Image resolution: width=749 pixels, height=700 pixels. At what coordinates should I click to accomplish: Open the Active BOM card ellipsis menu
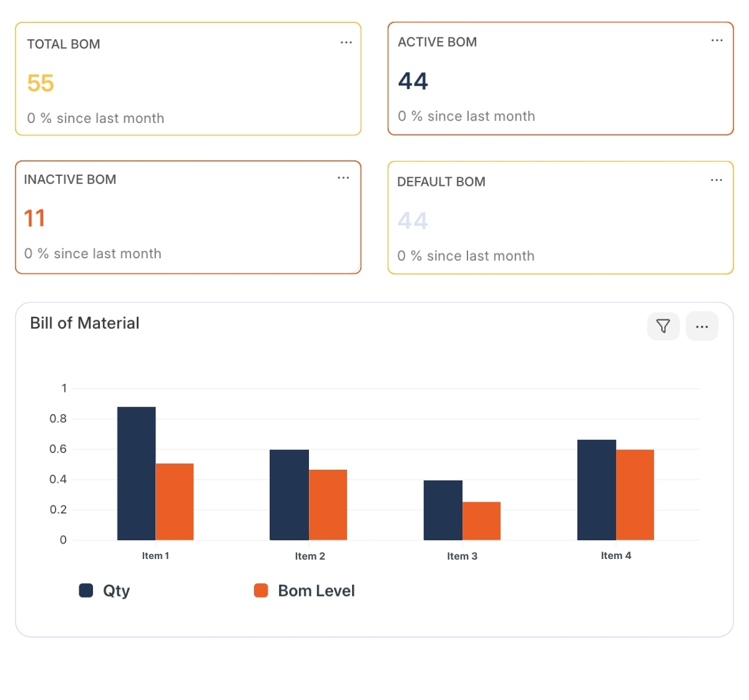[x=717, y=41]
